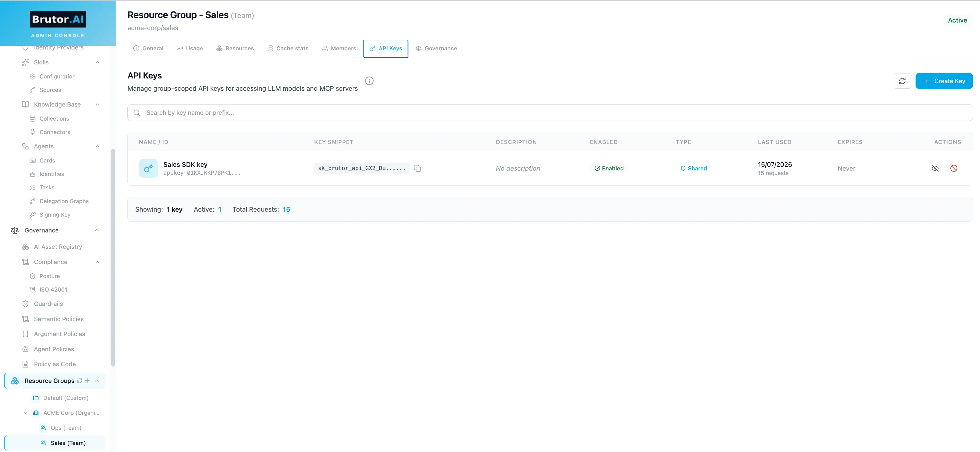Open Skills Configuration gear item
Screen dimensions: 980x452
pyautogui.click(x=57, y=76)
